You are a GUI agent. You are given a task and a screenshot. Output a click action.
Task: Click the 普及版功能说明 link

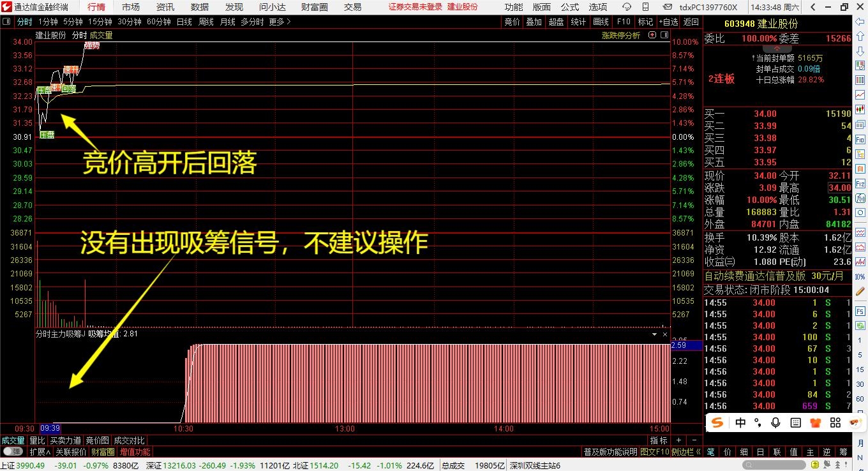click(x=610, y=452)
